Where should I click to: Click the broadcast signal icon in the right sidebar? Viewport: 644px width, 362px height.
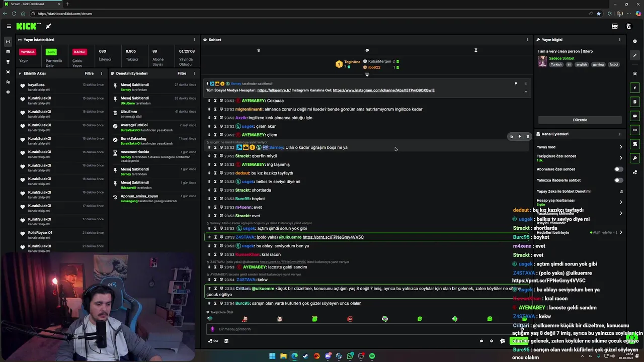pyautogui.click(x=635, y=130)
